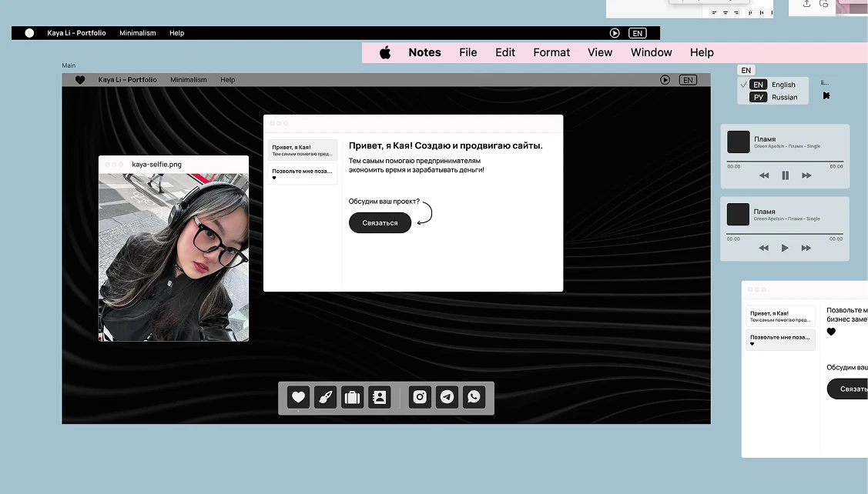Click the white circle logo in the black bar
Image resolution: width=868 pixels, height=494 pixels.
tap(29, 33)
